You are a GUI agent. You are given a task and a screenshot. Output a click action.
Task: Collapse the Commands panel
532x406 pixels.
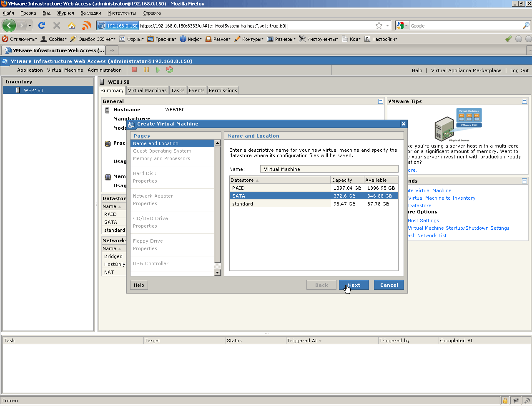pos(524,181)
